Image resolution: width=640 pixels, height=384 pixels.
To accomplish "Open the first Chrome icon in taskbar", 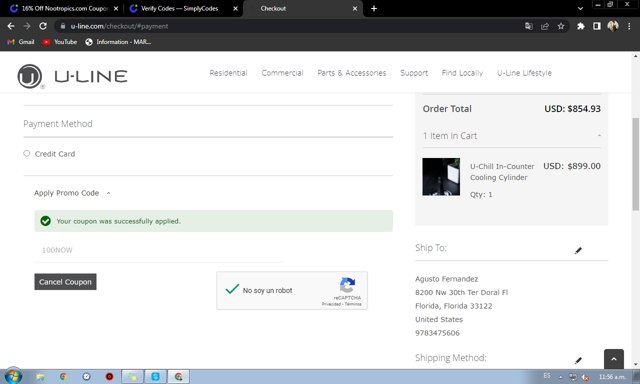I will coord(63,377).
